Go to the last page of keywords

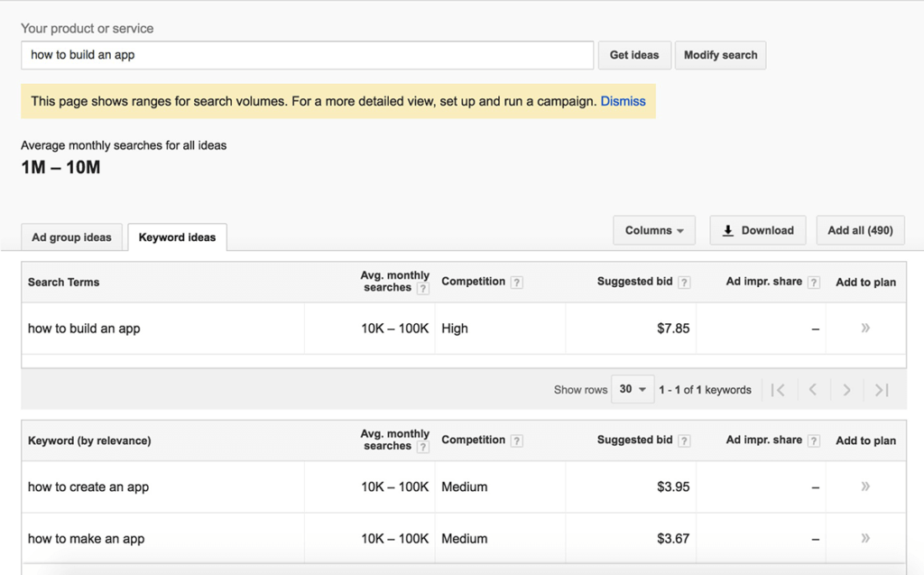tap(882, 390)
